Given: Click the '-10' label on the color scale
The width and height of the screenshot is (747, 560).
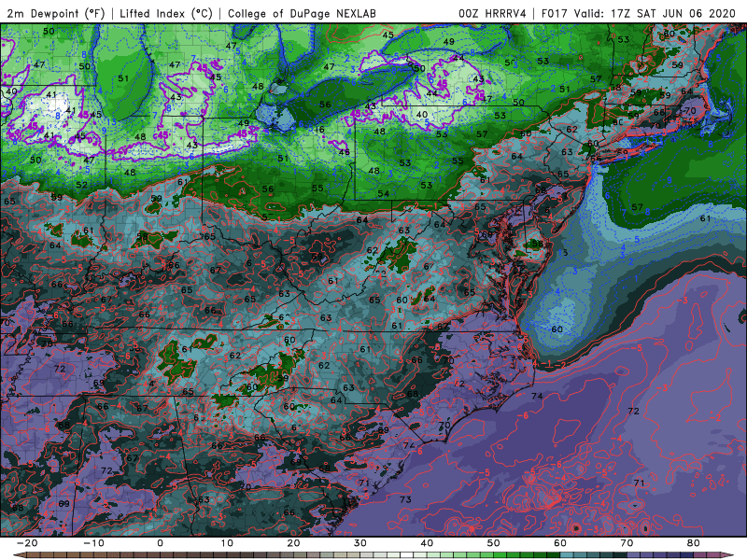Looking at the screenshot, I should tap(93, 543).
